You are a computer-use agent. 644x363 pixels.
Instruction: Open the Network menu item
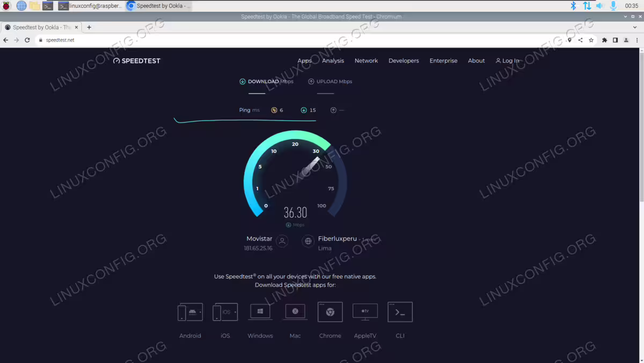[366, 61]
